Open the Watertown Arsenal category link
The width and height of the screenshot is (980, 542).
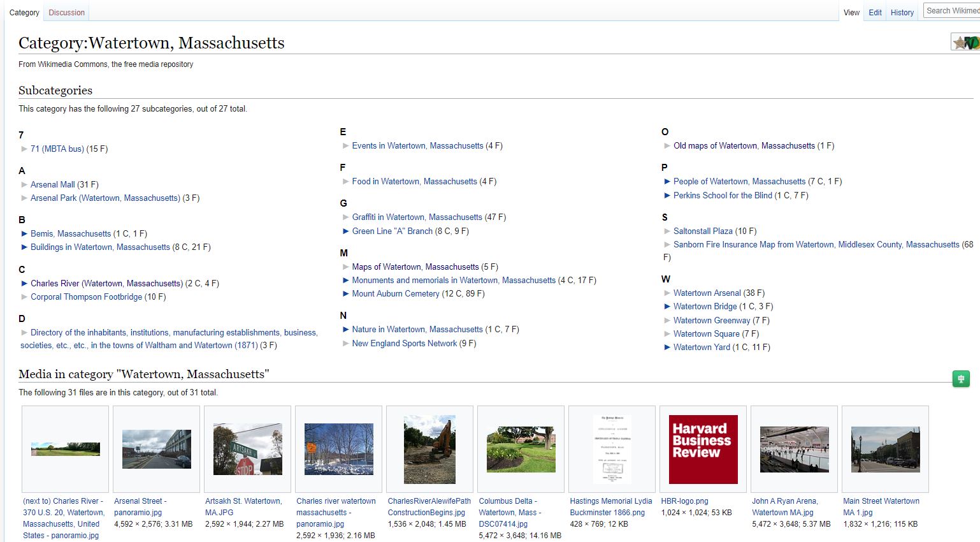[707, 293]
